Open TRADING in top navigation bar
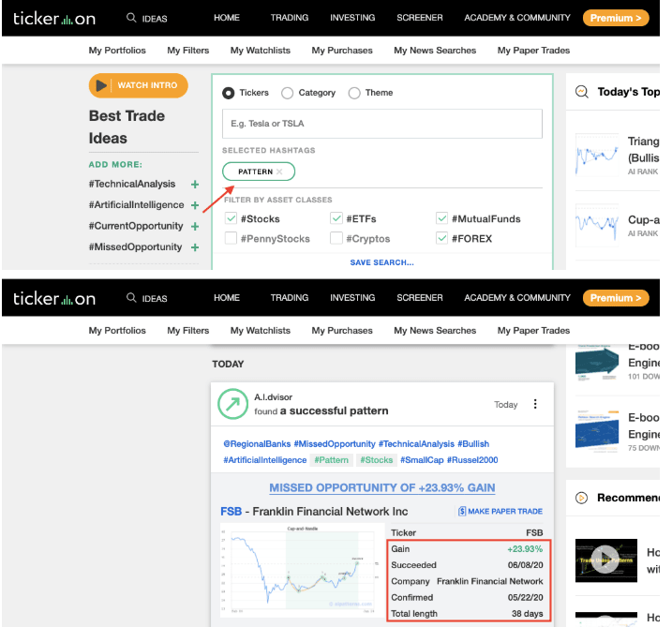 click(x=290, y=18)
